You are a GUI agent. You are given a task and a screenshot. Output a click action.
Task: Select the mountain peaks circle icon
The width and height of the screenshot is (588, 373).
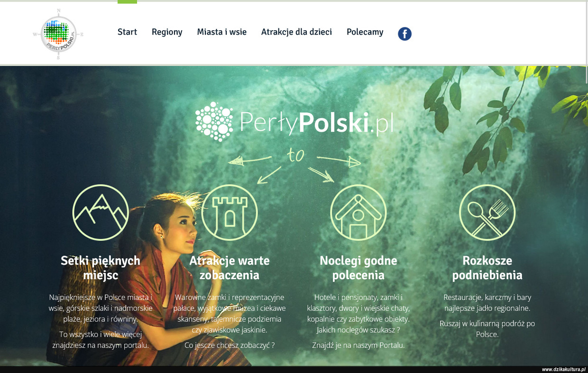pyautogui.click(x=101, y=212)
